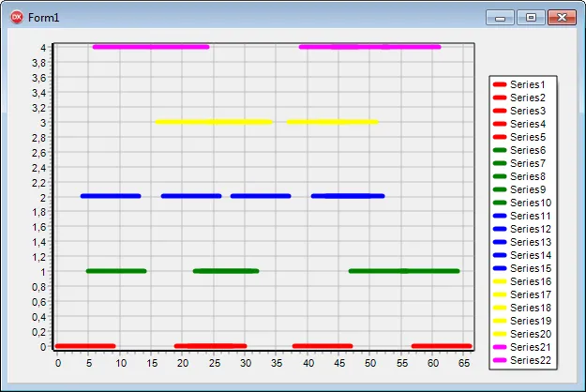Image resolution: width=586 pixels, height=392 pixels.
Task: Select the Series18 legend label
Action: click(x=531, y=308)
